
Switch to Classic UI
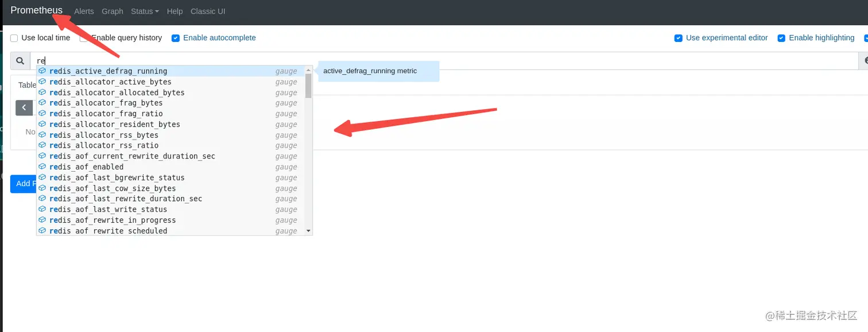[x=208, y=11]
